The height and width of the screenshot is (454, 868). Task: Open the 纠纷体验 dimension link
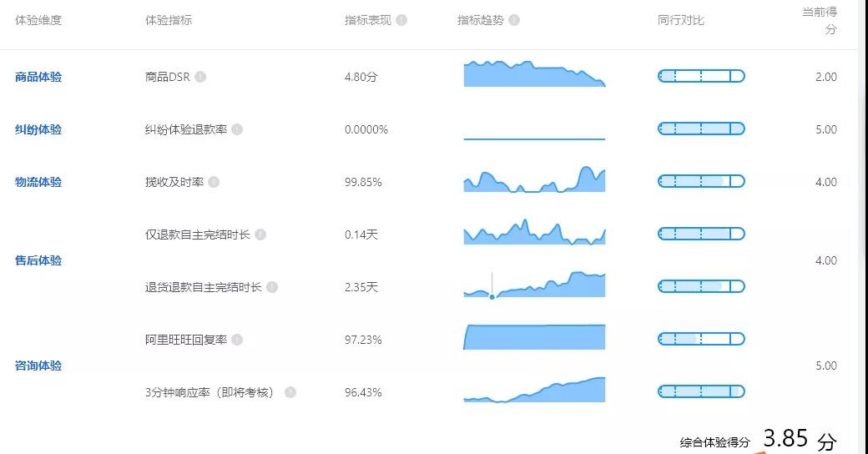[x=38, y=129]
